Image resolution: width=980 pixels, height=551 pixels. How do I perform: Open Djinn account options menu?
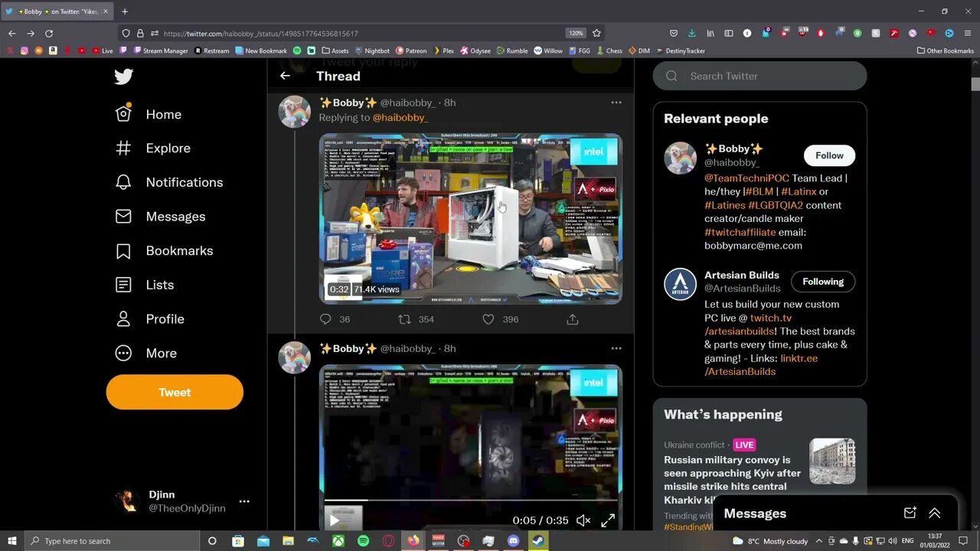coord(244,501)
